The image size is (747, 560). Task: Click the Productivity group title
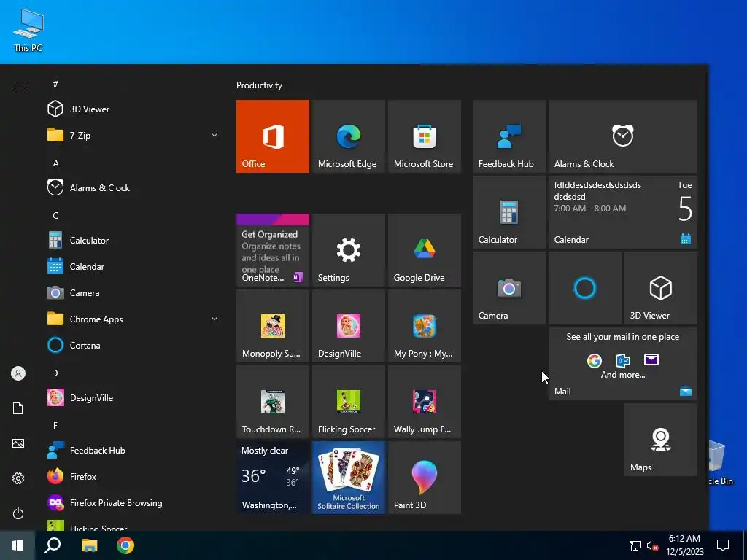(259, 85)
